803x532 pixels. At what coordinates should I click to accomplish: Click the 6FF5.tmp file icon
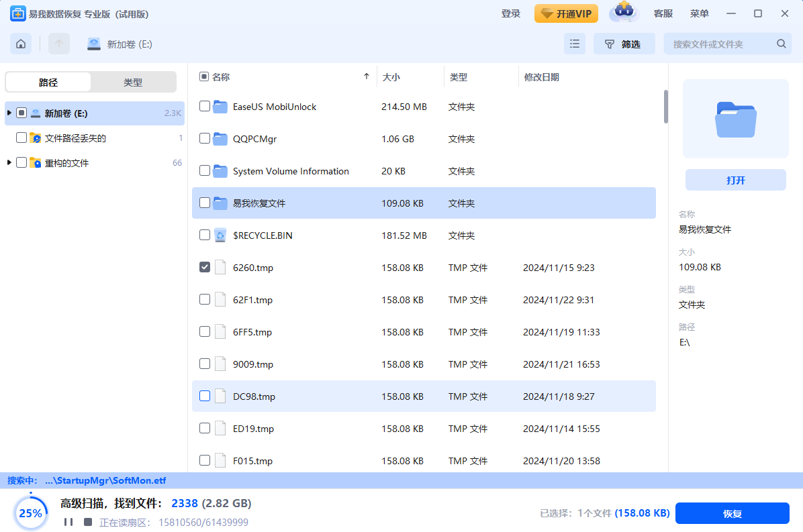[x=220, y=332]
